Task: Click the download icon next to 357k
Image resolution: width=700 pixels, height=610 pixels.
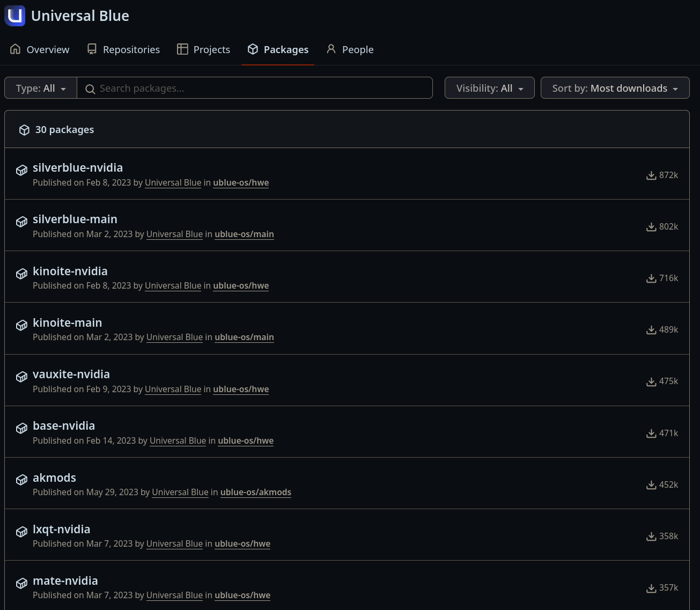Action: 651,588
